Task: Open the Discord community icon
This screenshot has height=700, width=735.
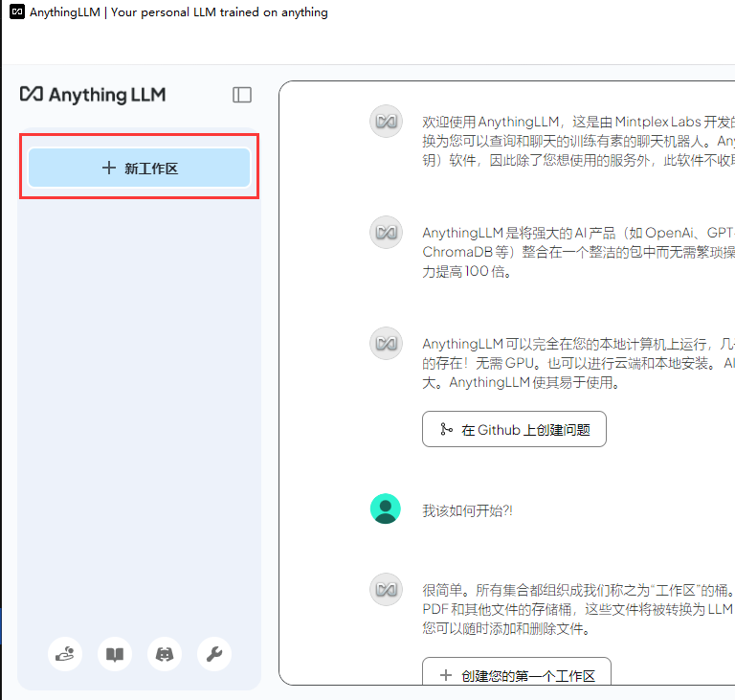Action: 165,653
